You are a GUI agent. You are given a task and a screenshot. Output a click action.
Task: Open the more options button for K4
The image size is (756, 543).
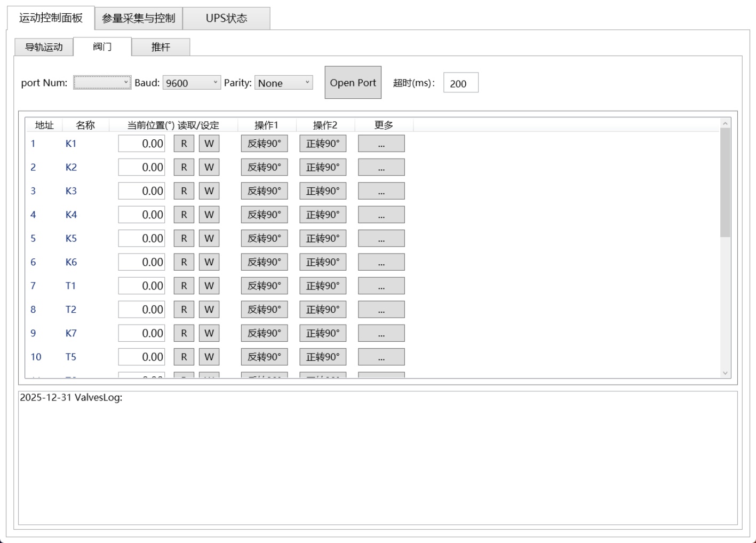381,215
